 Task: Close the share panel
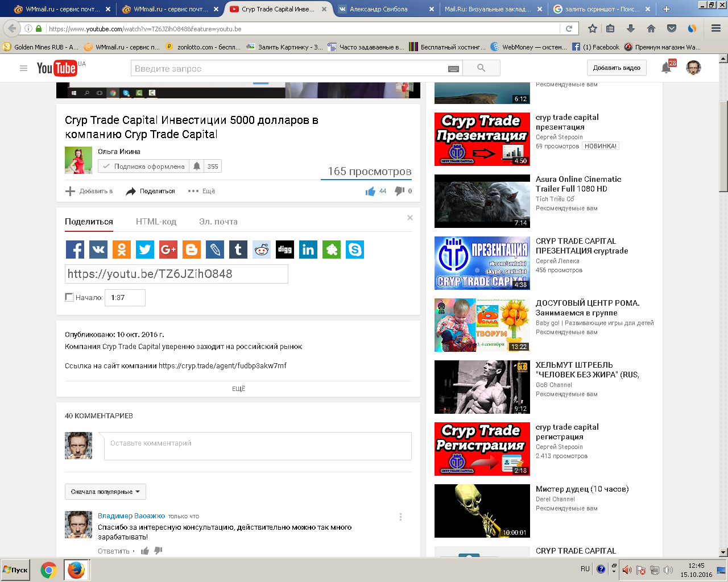coord(410,218)
